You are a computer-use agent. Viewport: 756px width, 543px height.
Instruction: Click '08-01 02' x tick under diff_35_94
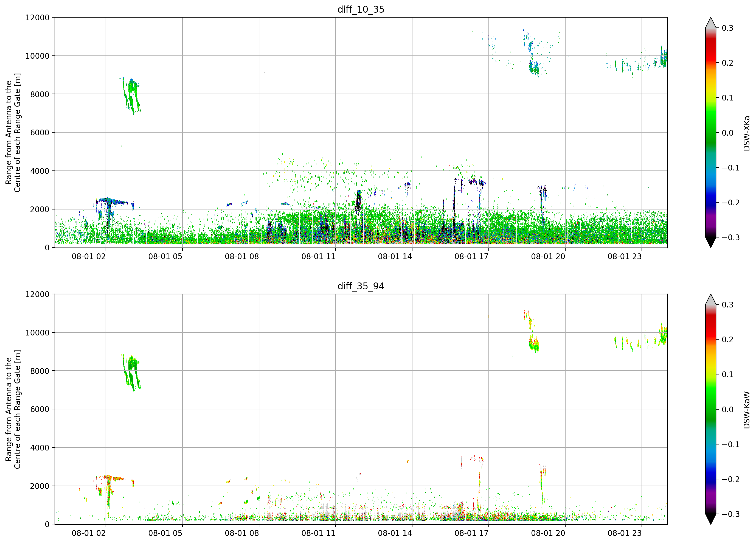click(x=89, y=533)
